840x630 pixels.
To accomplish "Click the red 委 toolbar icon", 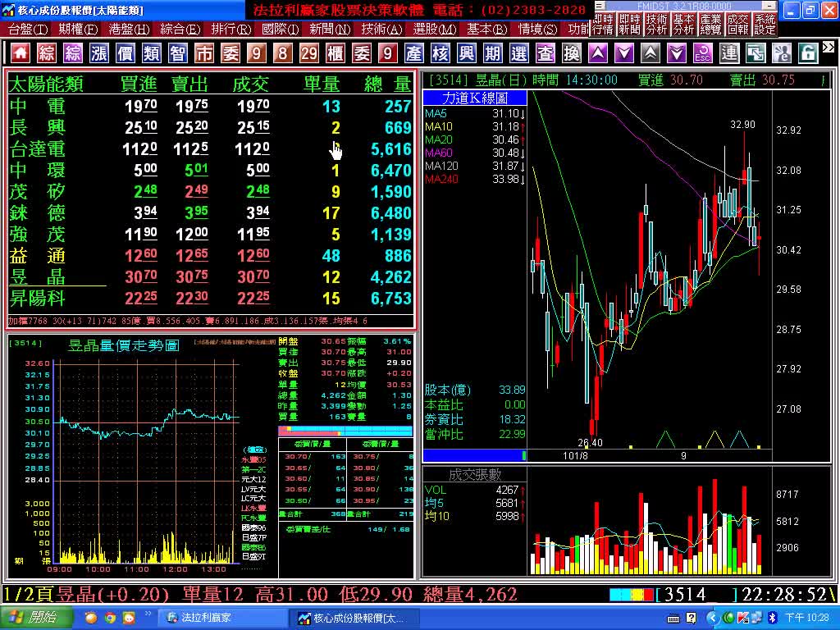I will point(362,53).
